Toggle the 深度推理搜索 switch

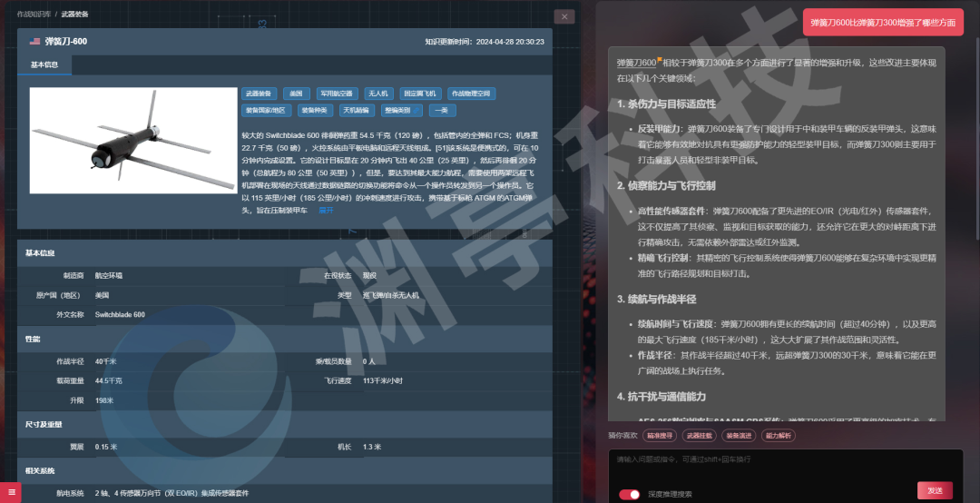pyautogui.click(x=630, y=494)
